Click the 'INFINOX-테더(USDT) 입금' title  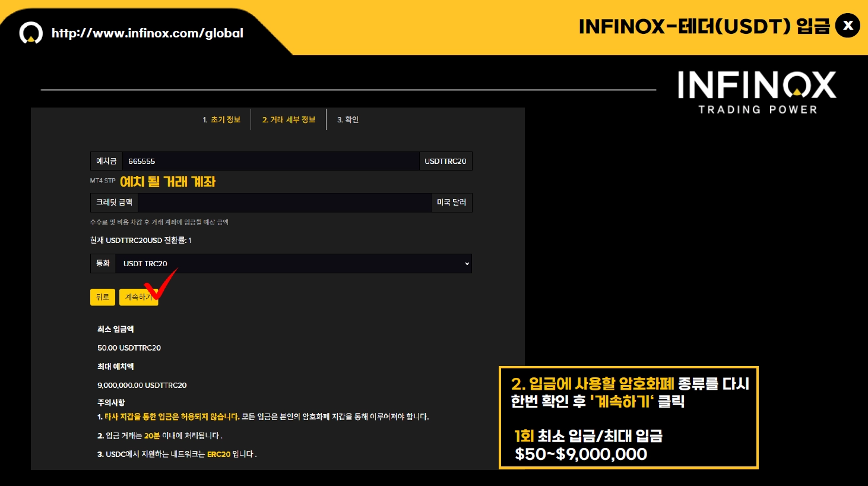coord(704,26)
